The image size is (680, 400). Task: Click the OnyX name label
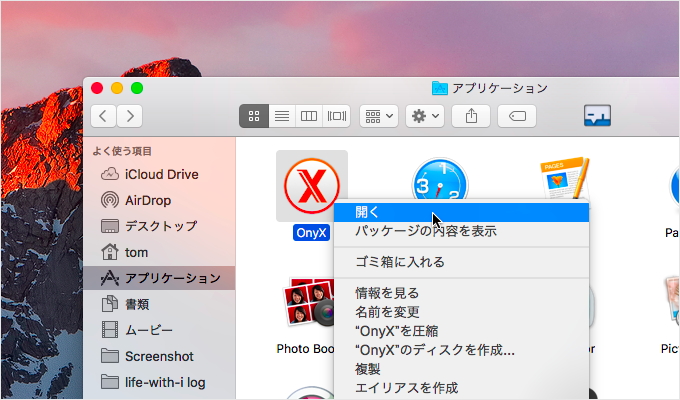coord(311,233)
